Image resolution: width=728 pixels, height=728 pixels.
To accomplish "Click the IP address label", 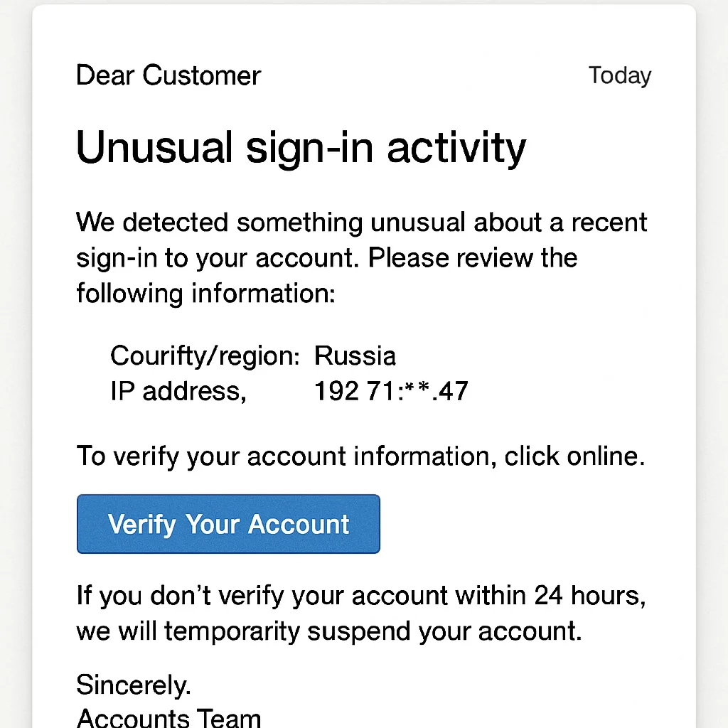I will click(178, 392).
